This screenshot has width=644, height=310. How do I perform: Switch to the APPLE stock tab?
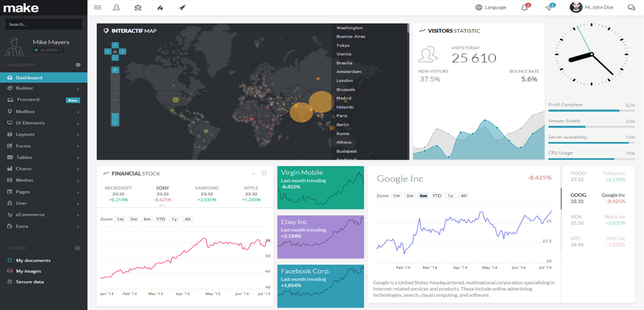coord(251,194)
